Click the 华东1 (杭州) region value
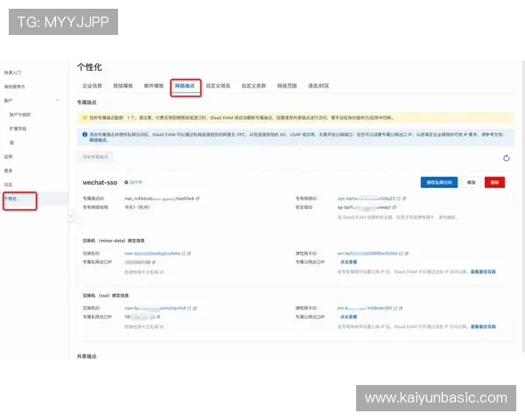525x420 pixels. tap(137, 207)
